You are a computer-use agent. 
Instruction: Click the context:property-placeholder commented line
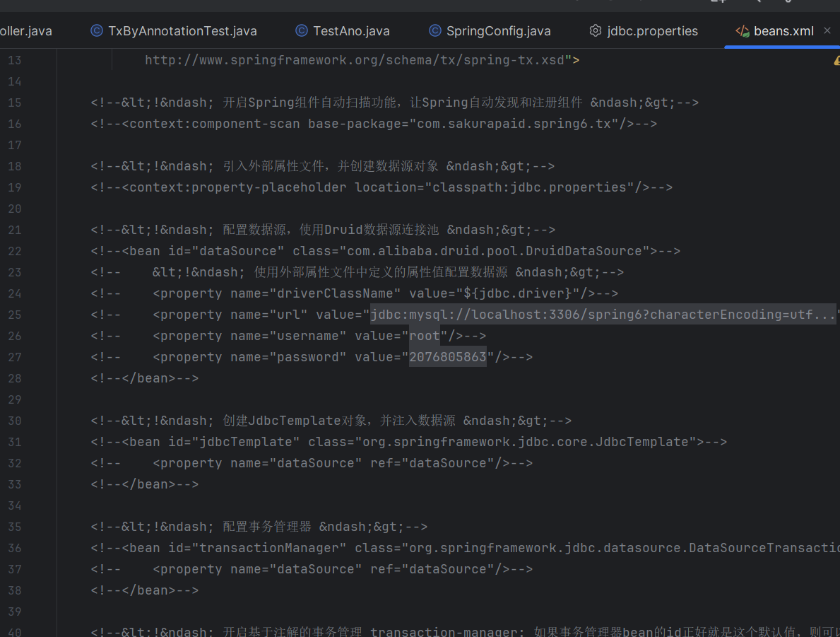[381, 187]
